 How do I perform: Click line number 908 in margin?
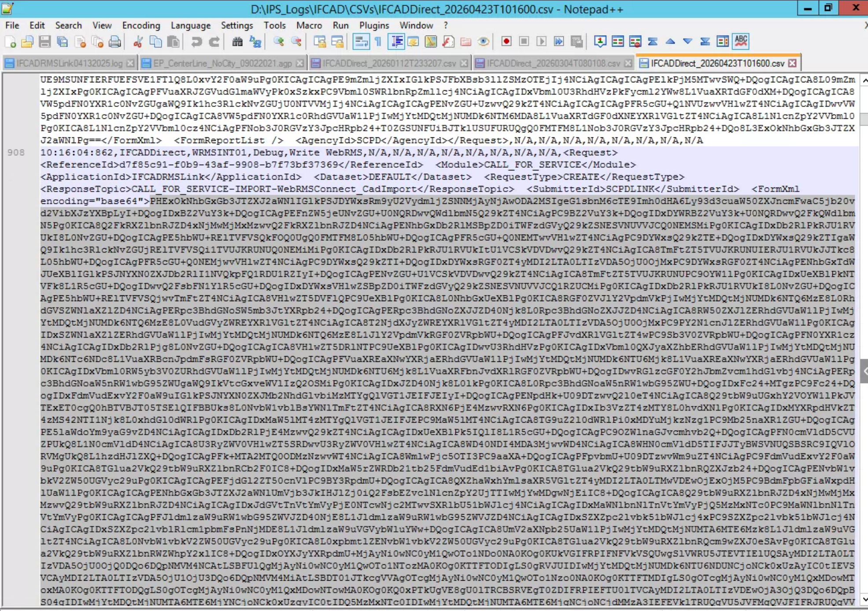coord(16,152)
